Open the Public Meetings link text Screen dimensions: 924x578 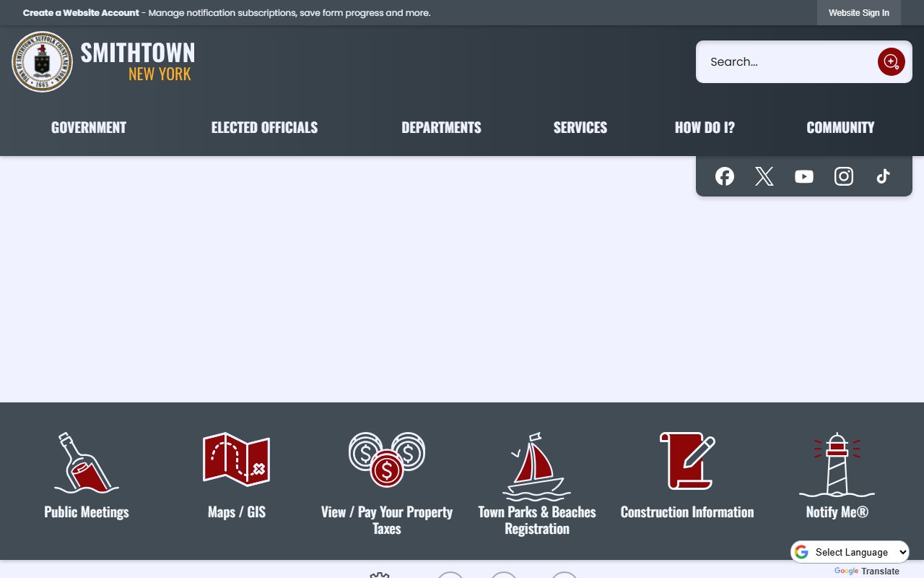tap(87, 512)
